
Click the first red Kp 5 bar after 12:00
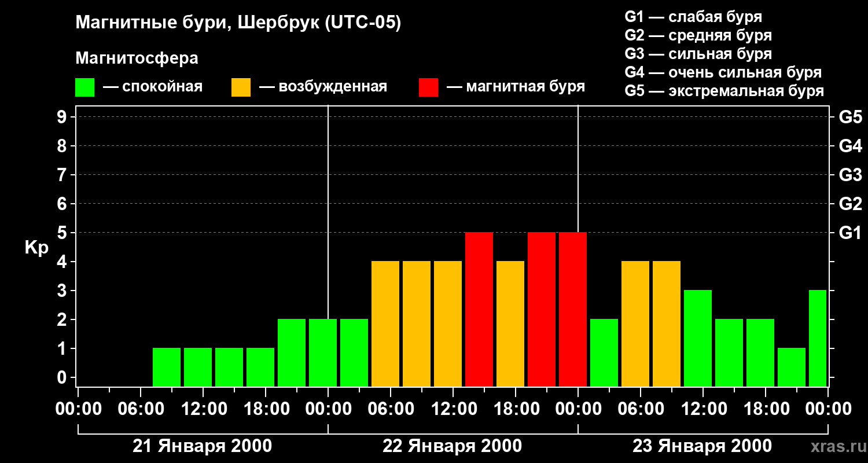tap(479, 309)
